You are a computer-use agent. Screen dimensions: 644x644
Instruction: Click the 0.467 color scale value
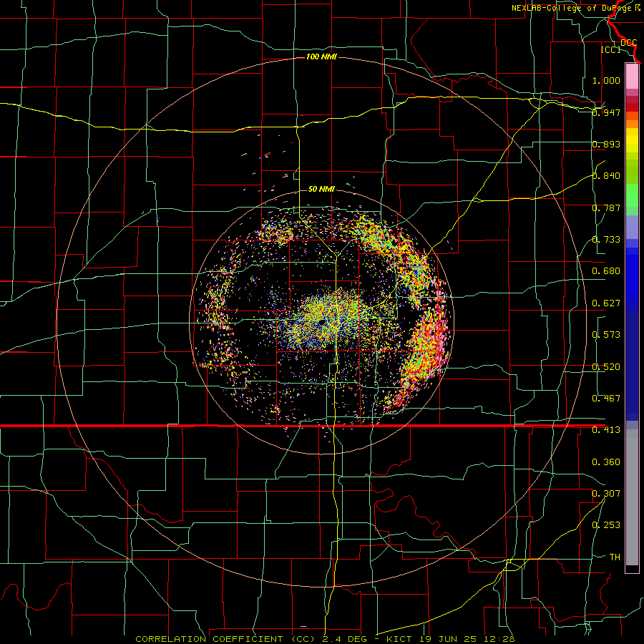point(606,399)
